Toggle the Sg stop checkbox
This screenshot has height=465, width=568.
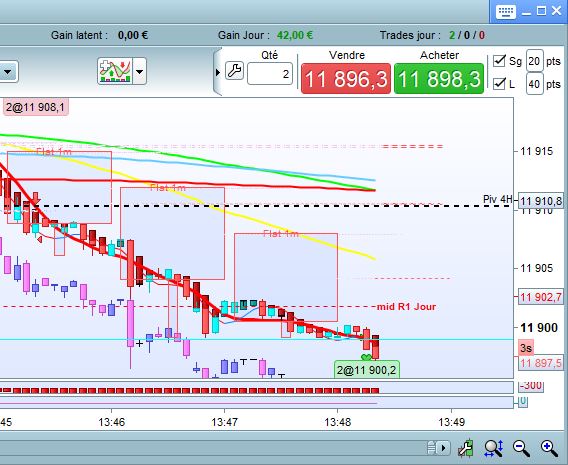point(499,61)
